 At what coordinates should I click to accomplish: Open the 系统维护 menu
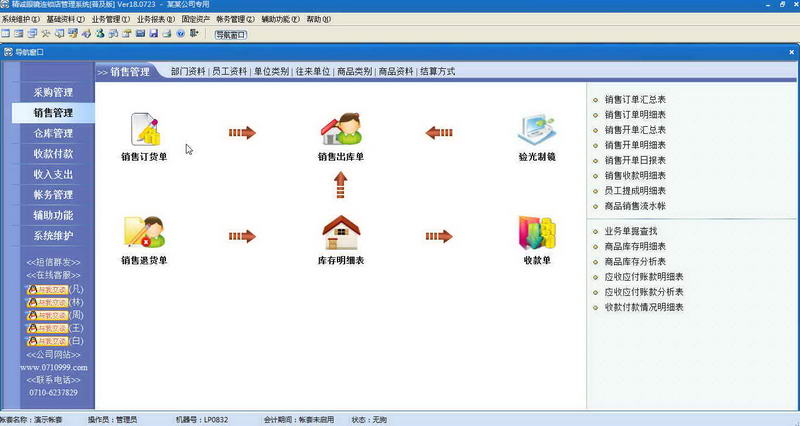pyautogui.click(x=21, y=19)
